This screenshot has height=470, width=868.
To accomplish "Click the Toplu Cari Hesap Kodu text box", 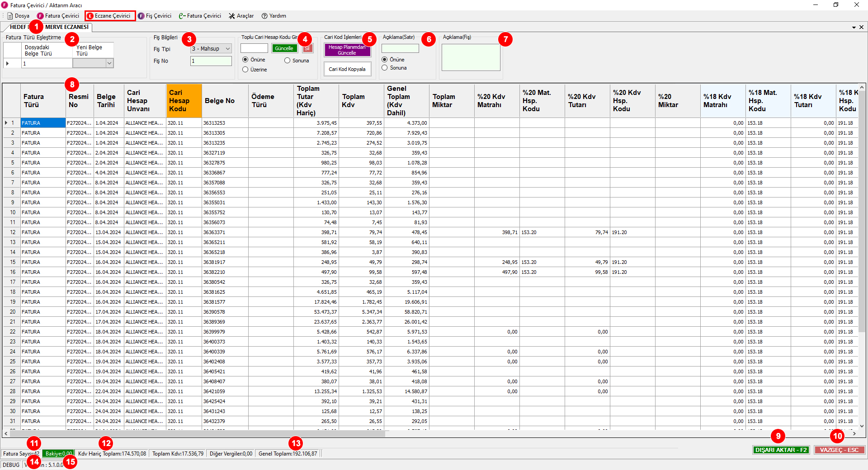I will pyautogui.click(x=254, y=48).
